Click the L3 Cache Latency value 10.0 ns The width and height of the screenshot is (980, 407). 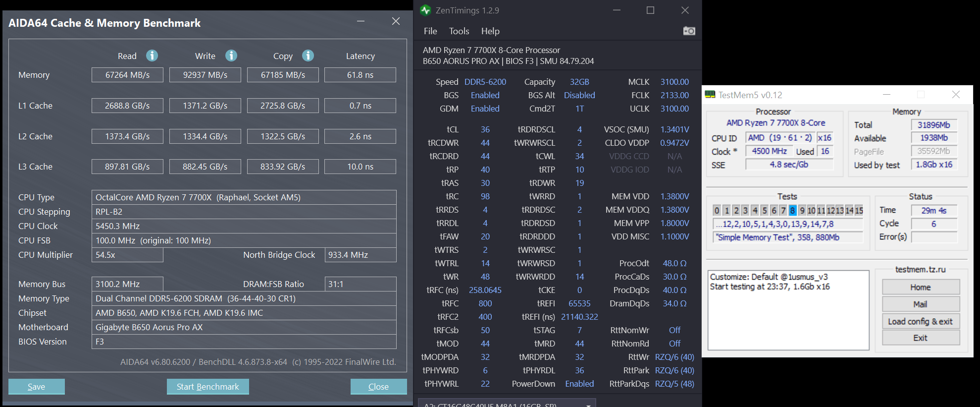pos(360,167)
